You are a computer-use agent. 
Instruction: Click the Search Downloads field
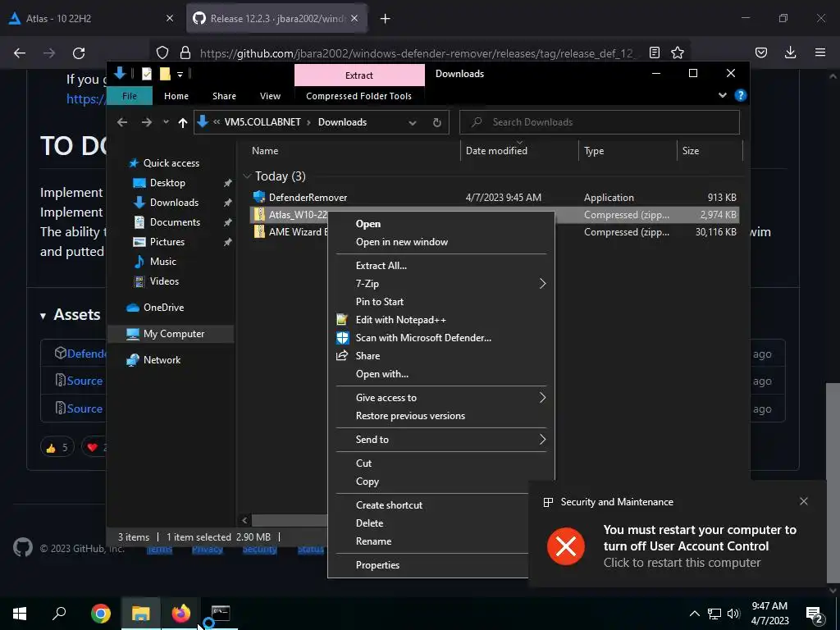600,122
